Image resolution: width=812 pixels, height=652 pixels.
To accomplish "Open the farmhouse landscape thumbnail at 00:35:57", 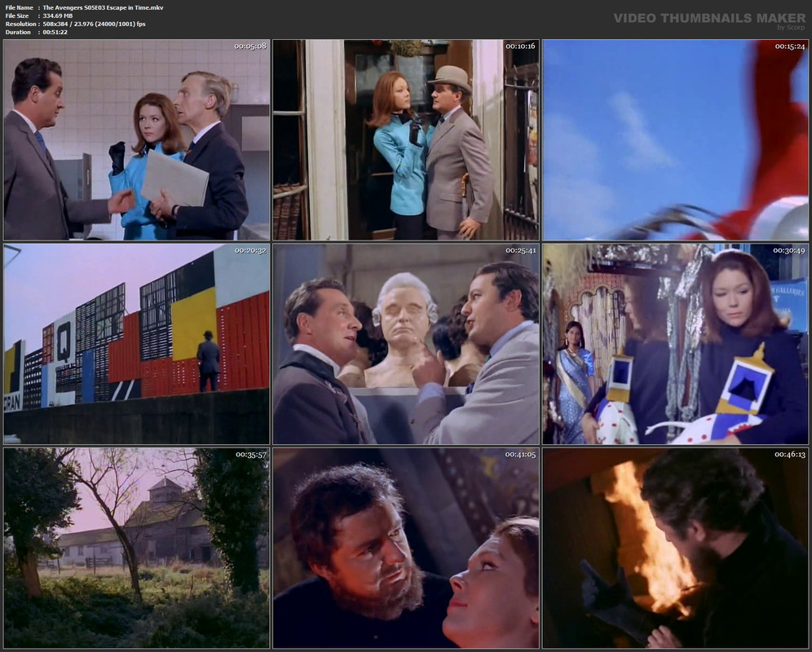I will 137,548.
